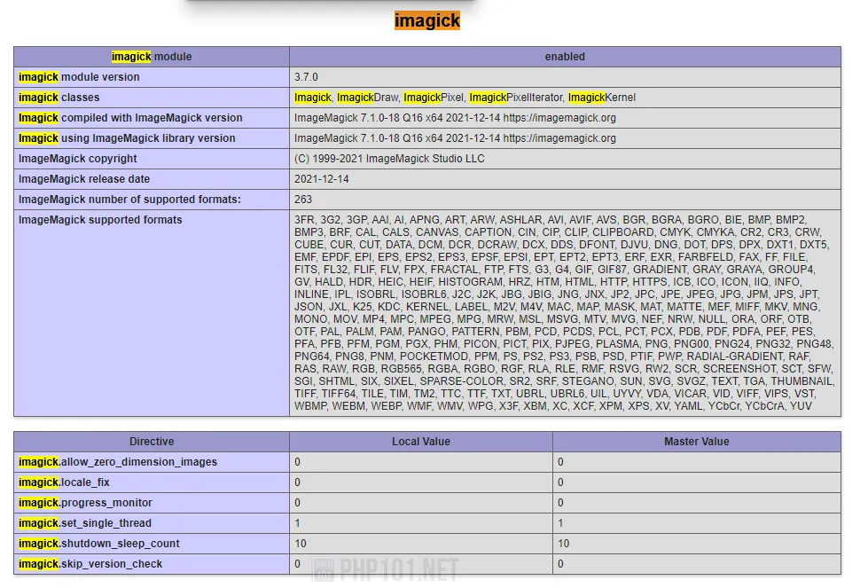The image size is (868, 588).
Task: Click the 'Local Value' column header
Action: 421,442
